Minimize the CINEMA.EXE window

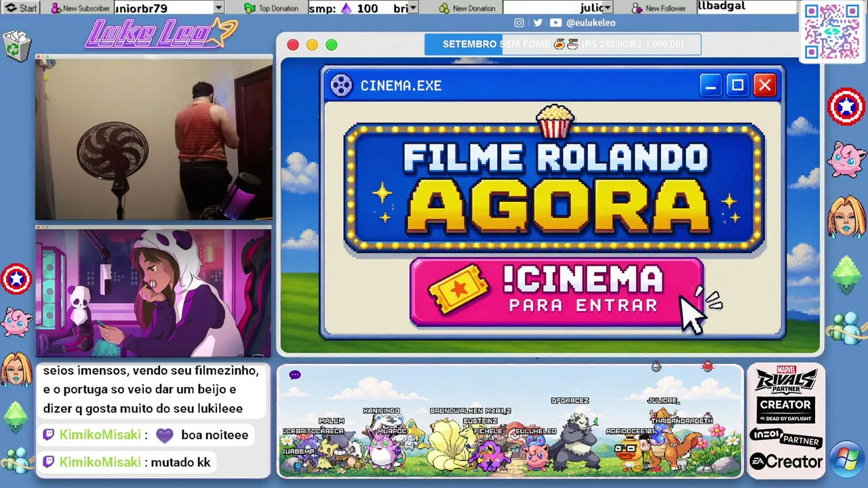click(x=710, y=85)
